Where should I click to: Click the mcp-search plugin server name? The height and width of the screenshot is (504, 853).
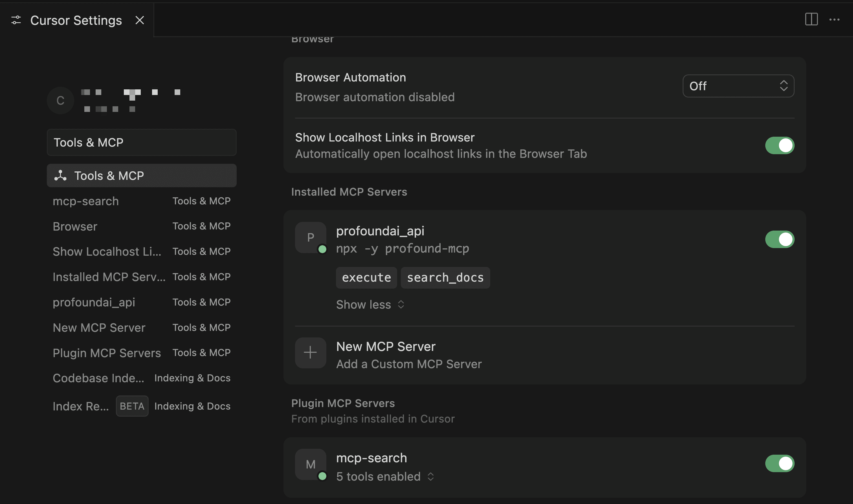point(371,457)
